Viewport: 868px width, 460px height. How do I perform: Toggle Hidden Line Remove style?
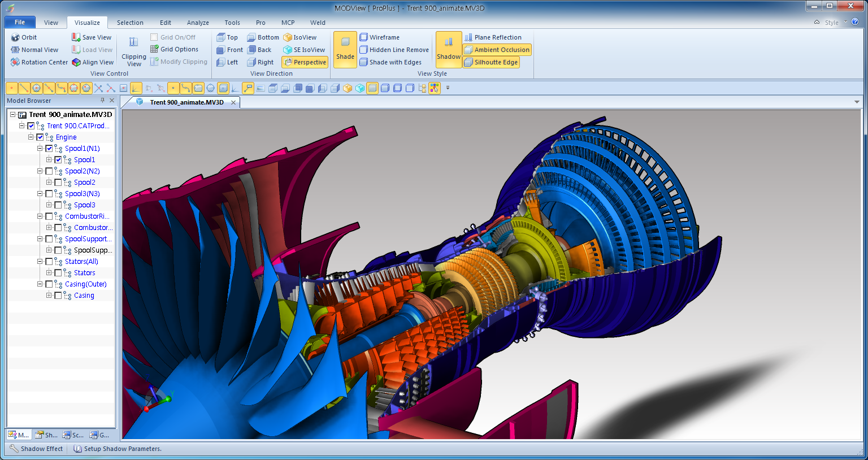point(394,50)
